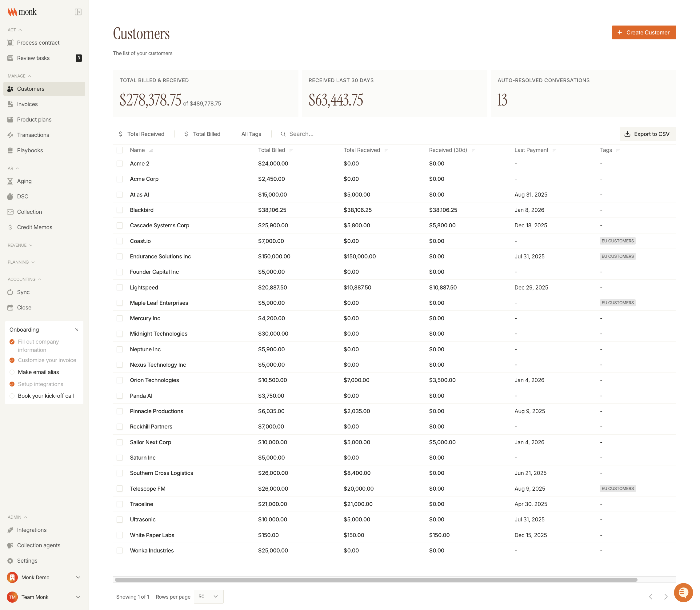Select the Credit Memos icon

click(10, 227)
